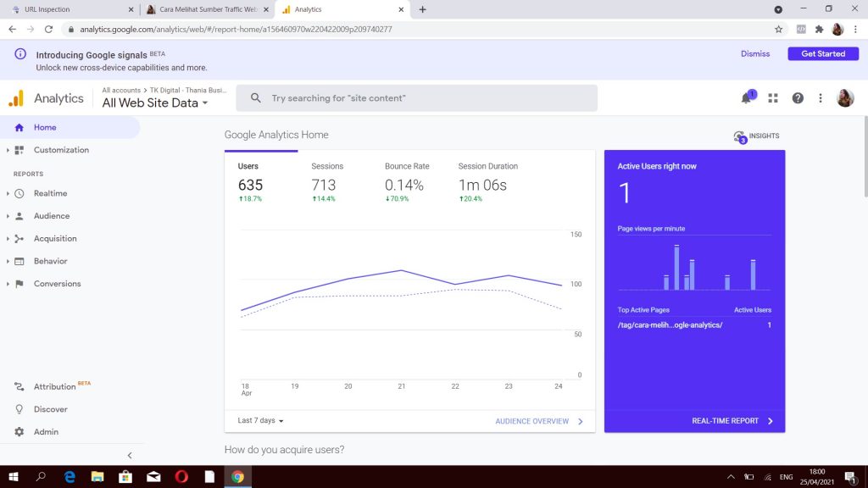Collapse the left sidebar with the chevron
The image size is (868, 488).
[x=130, y=455]
